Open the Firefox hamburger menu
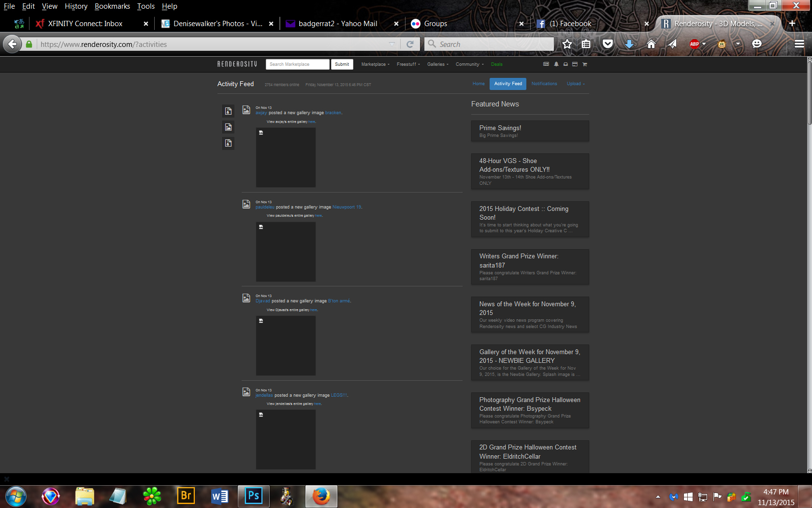The image size is (812, 508). click(799, 44)
